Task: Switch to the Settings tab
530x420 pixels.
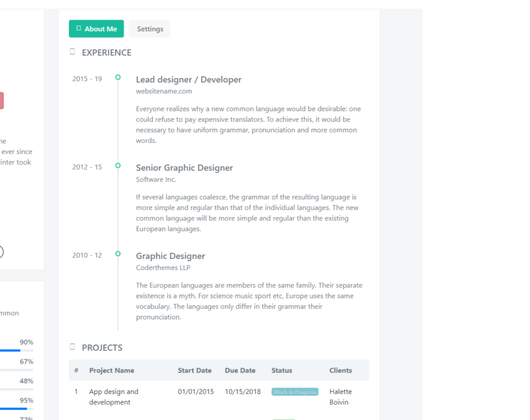Action: (x=150, y=29)
